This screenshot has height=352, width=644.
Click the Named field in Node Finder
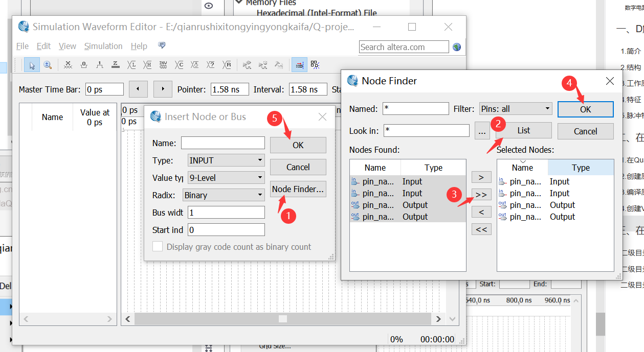(416, 109)
